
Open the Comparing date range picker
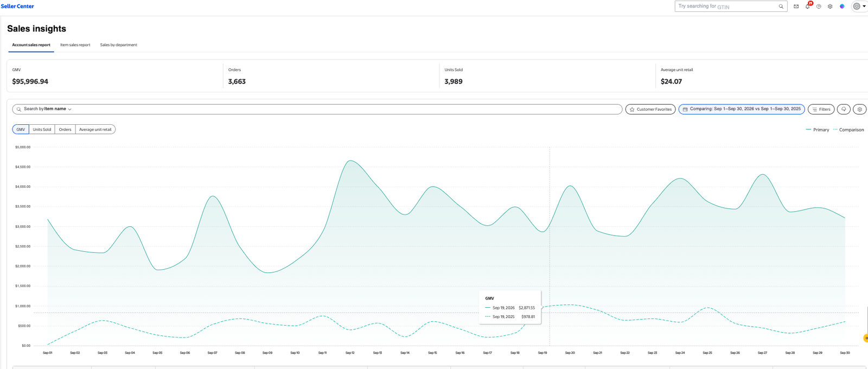[x=742, y=109]
